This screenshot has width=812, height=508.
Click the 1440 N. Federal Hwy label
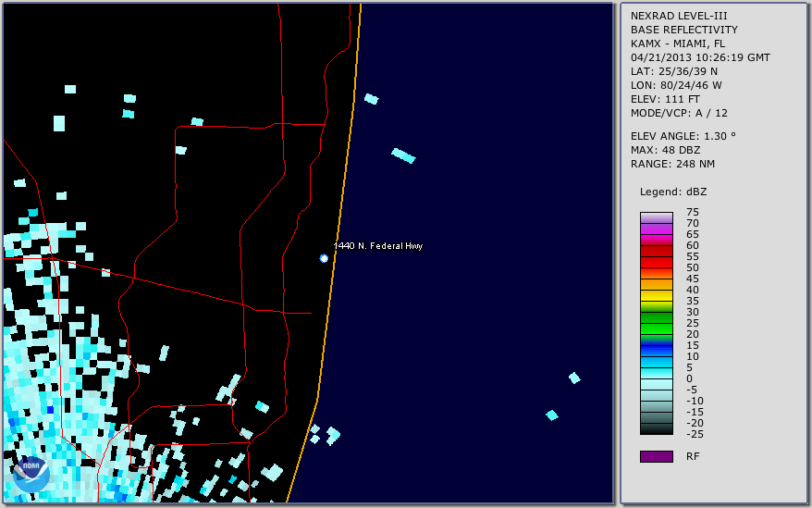click(378, 246)
